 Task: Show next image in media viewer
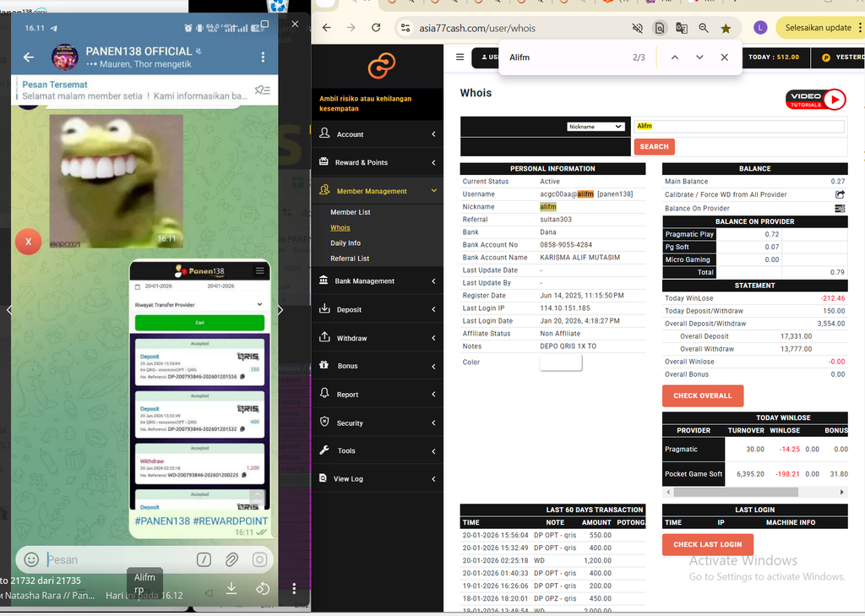[280, 309]
